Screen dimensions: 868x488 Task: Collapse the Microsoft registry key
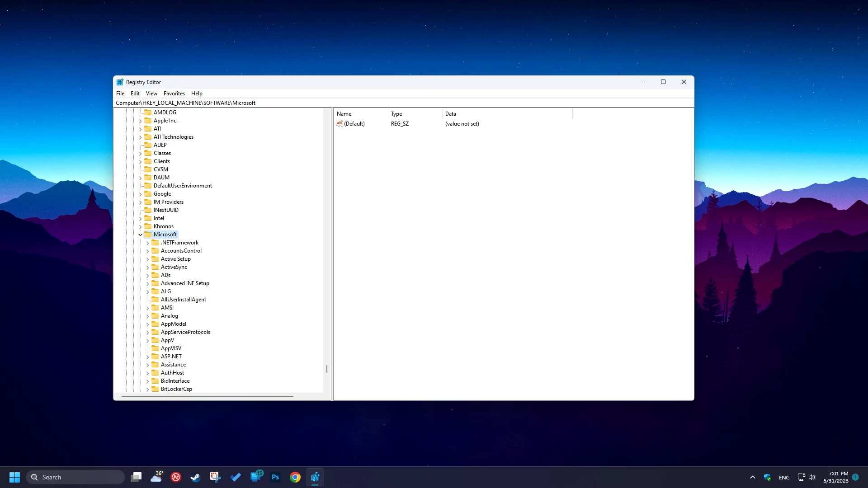[140, 235]
